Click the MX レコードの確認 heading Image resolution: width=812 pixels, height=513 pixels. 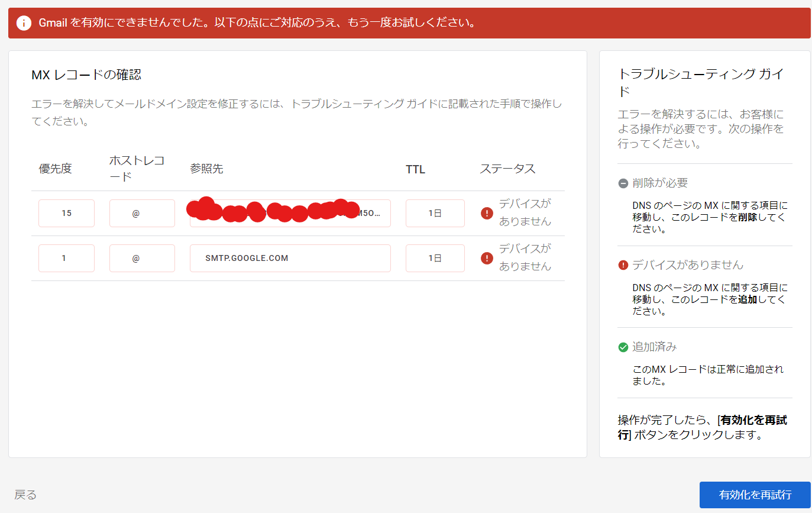pos(86,75)
